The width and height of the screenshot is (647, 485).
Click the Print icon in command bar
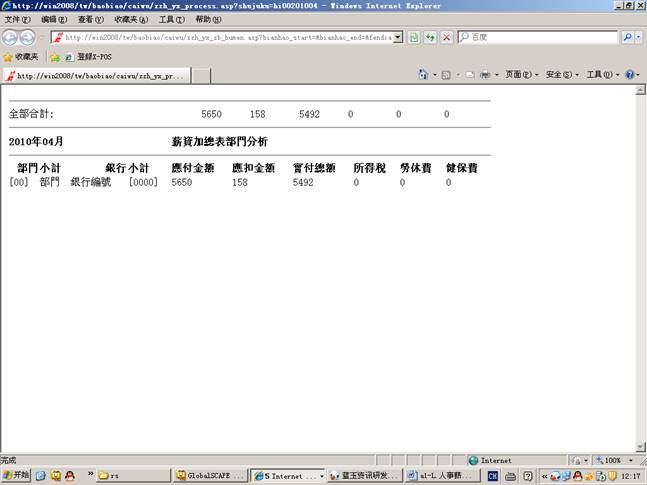click(x=484, y=75)
